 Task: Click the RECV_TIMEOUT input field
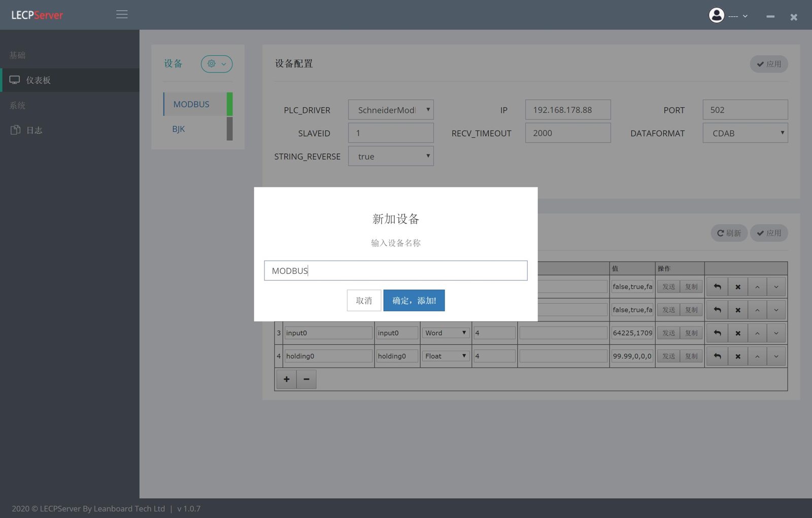point(568,133)
